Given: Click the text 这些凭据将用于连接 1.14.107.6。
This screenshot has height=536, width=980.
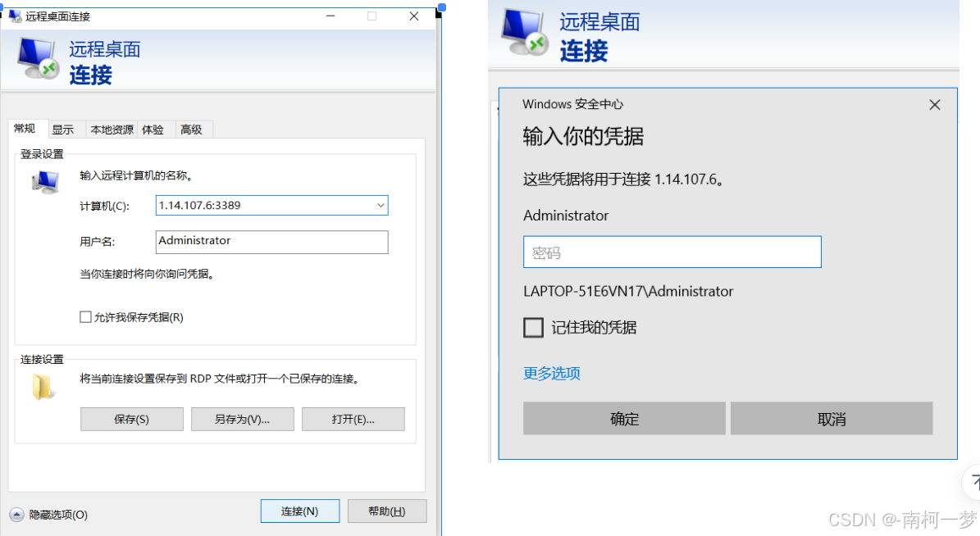Looking at the screenshot, I should point(624,179).
